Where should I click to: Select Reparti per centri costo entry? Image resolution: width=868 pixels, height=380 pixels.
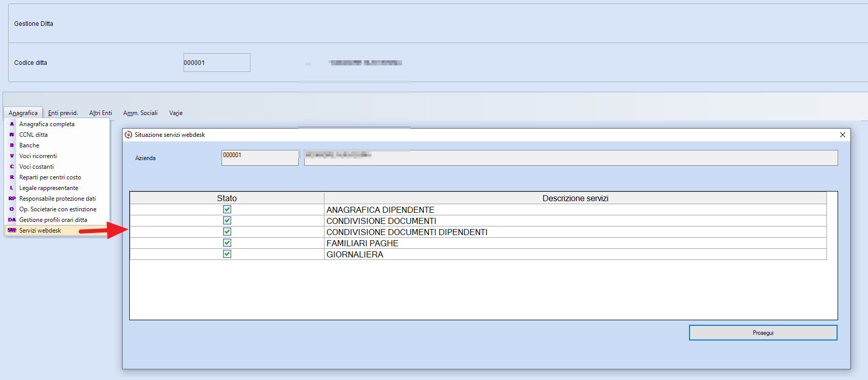57,177
